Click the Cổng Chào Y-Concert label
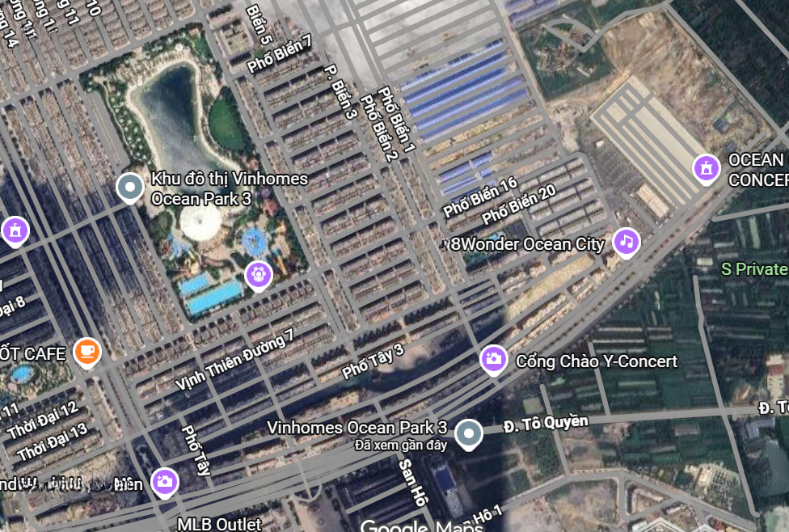Screen dimensions: 789x532 click(597, 361)
